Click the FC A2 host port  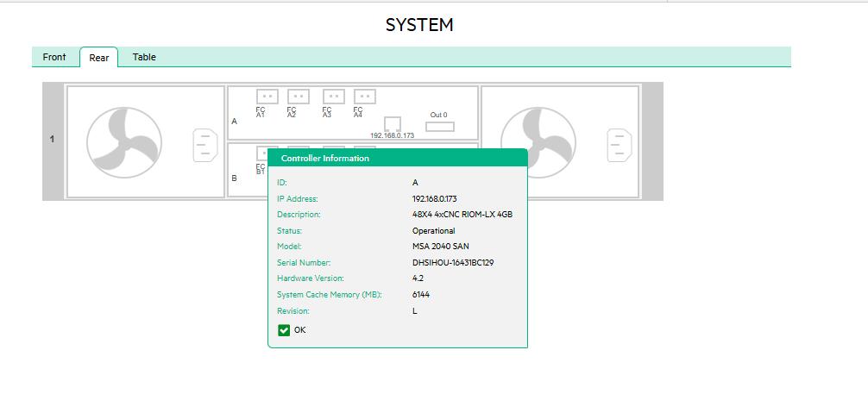(299, 97)
